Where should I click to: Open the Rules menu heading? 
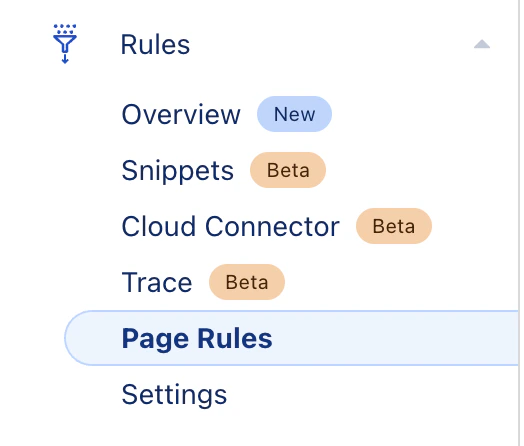155,44
